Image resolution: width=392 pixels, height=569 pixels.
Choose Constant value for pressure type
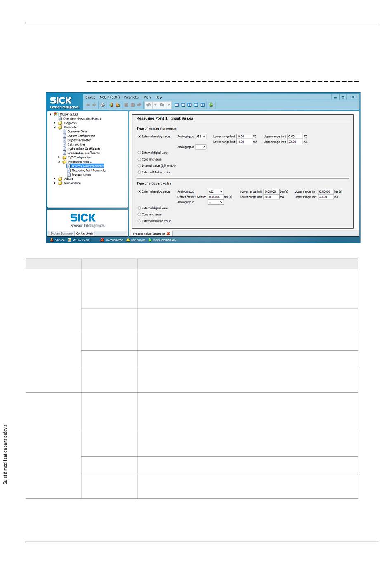139,215
